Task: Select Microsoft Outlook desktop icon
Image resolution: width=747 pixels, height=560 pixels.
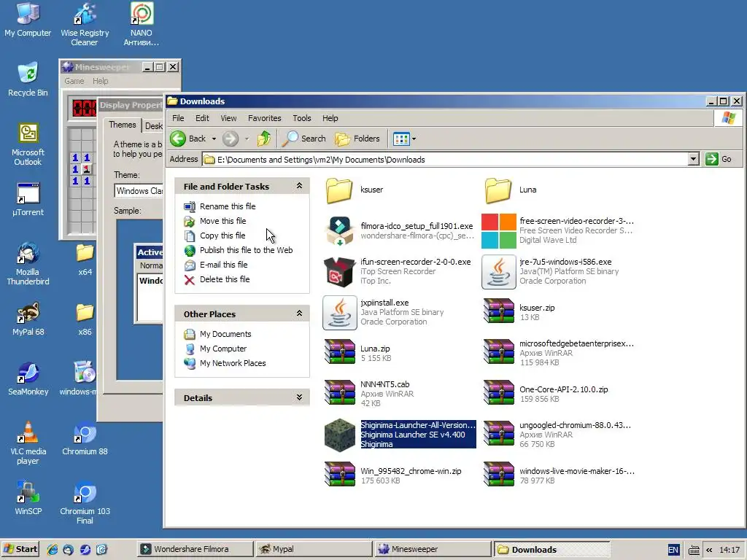Action: [x=28, y=144]
